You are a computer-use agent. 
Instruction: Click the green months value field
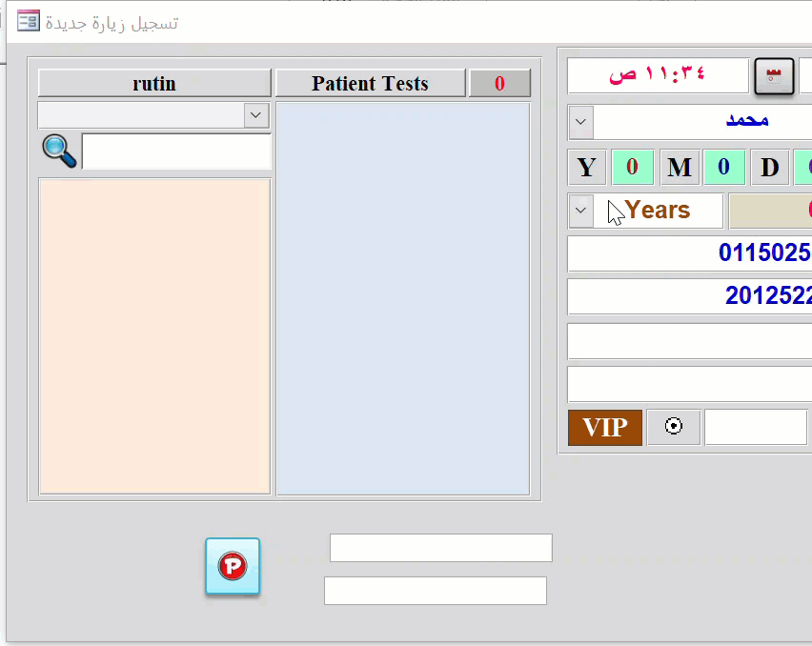pyautogui.click(x=724, y=167)
